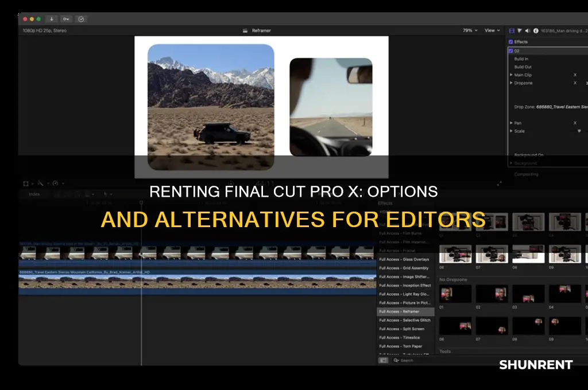Open the Color inspector triangle icon
The height and width of the screenshot is (390, 588).
pyautogui.click(x=519, y=31)
